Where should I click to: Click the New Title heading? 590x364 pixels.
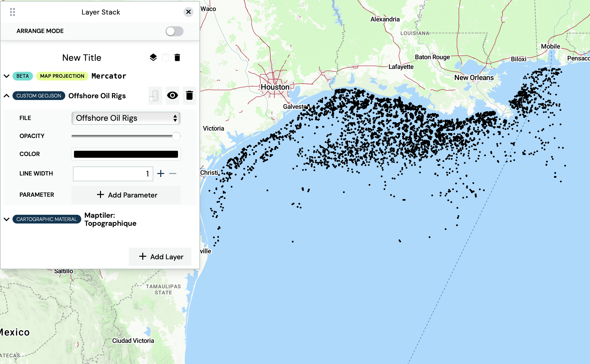point(82,58)
